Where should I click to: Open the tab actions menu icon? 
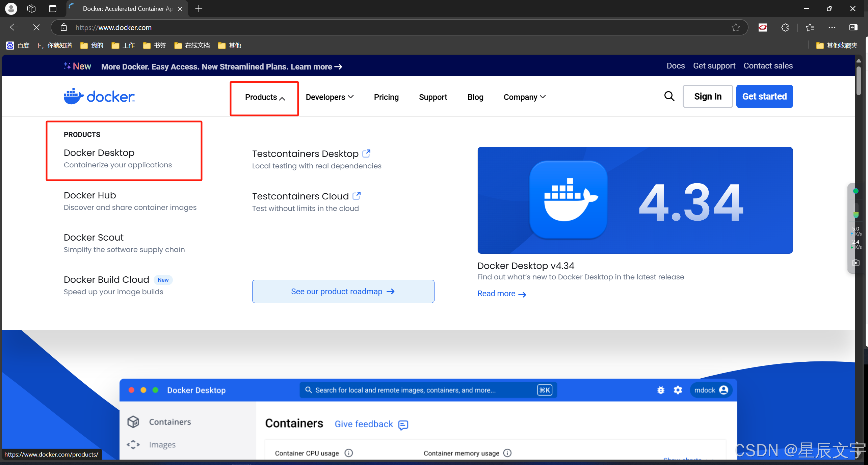point(52,8)
